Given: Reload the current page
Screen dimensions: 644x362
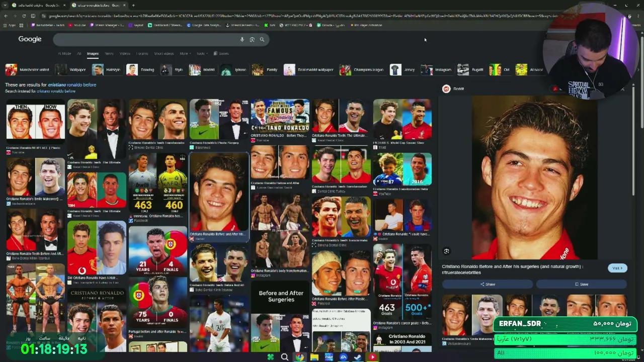Looking at the screenshot, I should click(24, 16).
